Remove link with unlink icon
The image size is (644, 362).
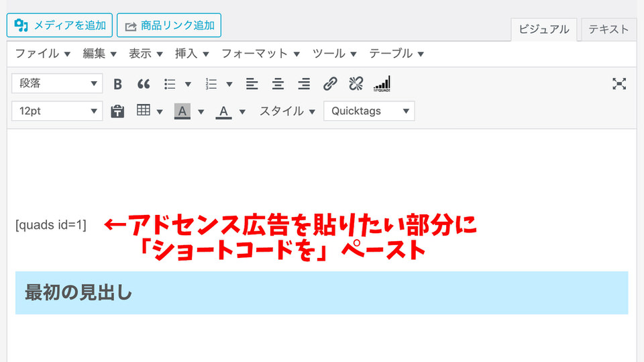(356, 84)
